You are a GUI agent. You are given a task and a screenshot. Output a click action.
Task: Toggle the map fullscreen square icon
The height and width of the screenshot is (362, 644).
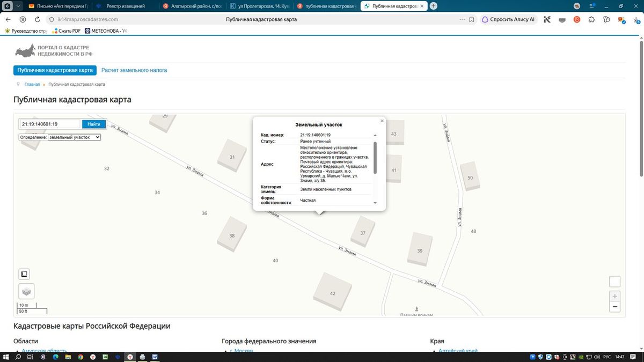click(24, 274)
